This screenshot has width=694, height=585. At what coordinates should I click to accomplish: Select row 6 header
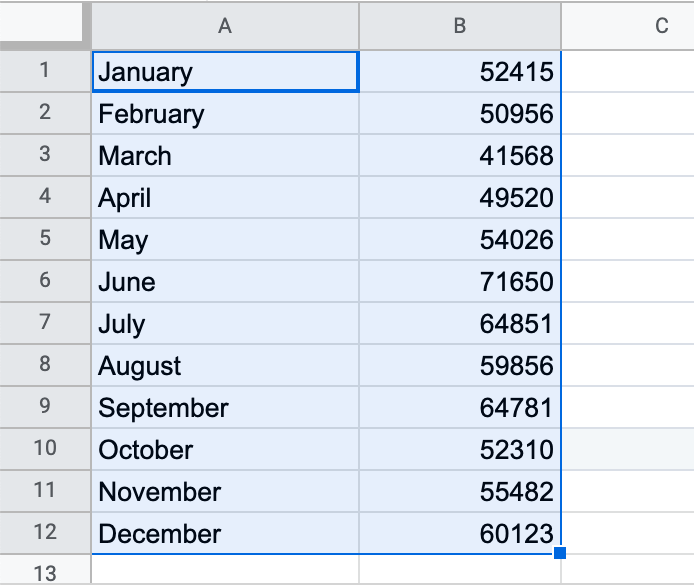pyautogui.click(x=45, y=282)
